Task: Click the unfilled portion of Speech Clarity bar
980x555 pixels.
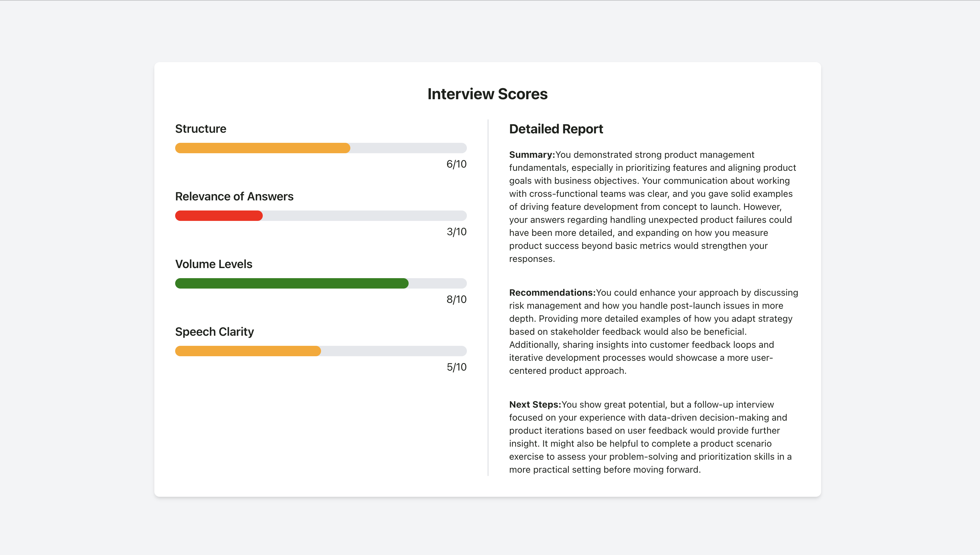Action: (393, 351)
